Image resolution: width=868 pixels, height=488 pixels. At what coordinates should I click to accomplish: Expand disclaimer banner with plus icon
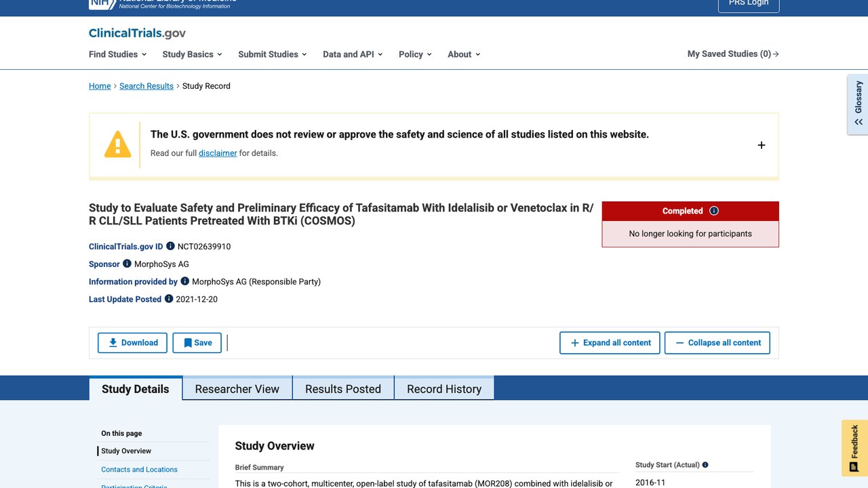(x=762, y=145)
